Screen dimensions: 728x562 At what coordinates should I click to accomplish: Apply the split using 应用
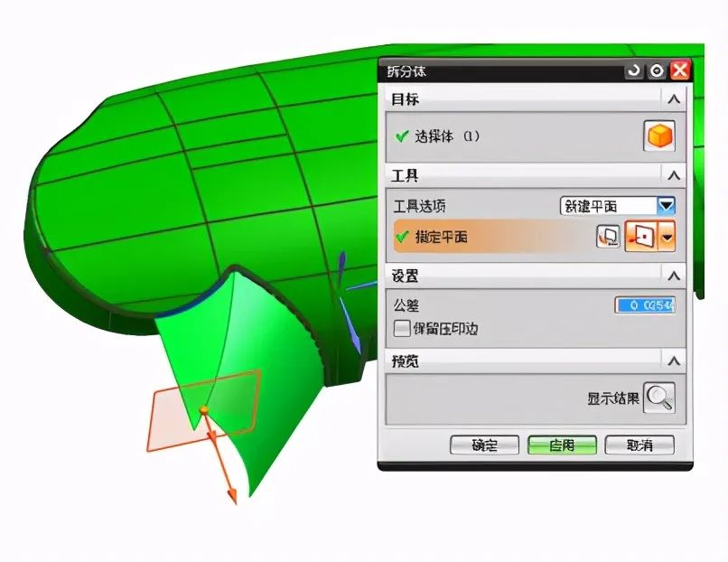pyautogui.click(x=562, y=445)
